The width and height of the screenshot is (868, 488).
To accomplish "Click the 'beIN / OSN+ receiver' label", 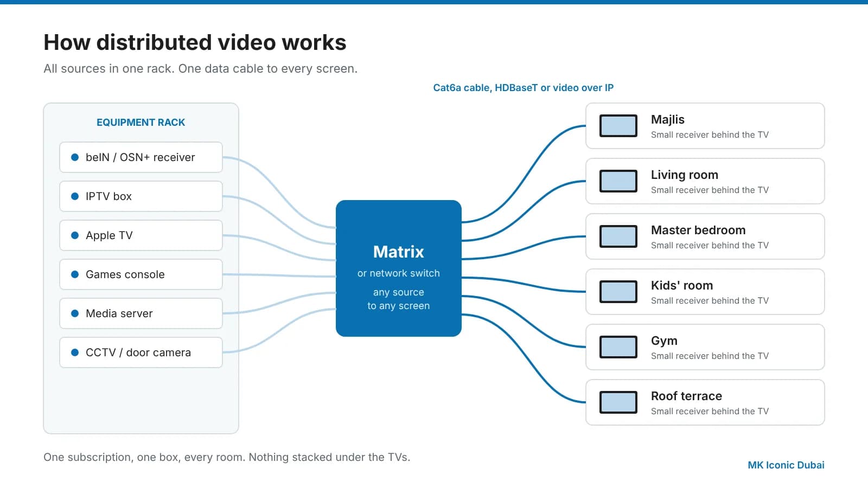I will click(x=140, y=157).
